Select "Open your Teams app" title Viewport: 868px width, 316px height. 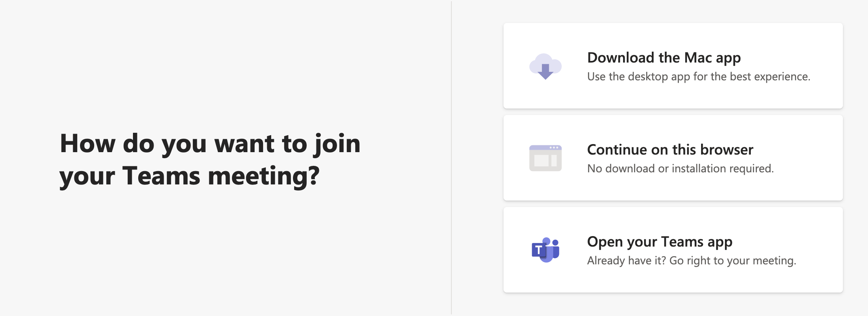[659, 242]
